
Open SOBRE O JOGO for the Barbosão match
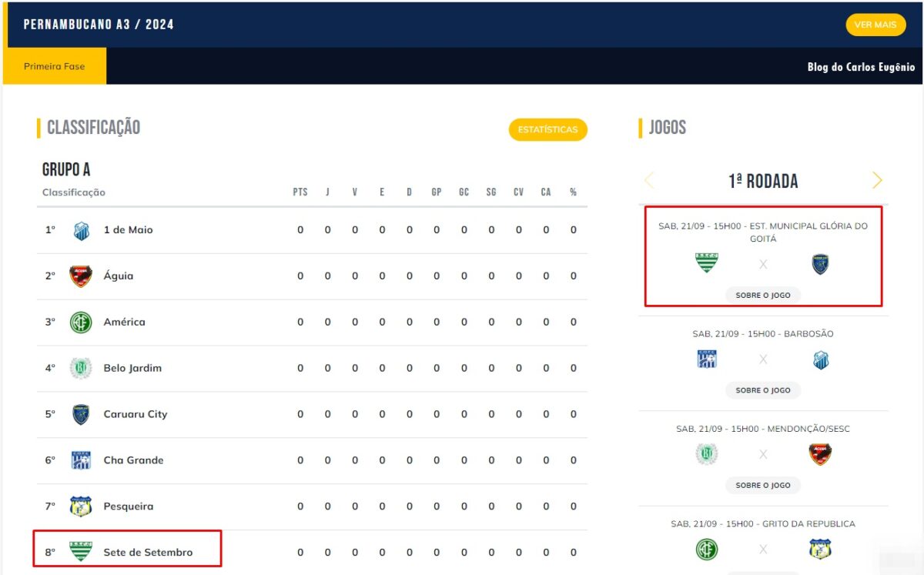point(763,390)
